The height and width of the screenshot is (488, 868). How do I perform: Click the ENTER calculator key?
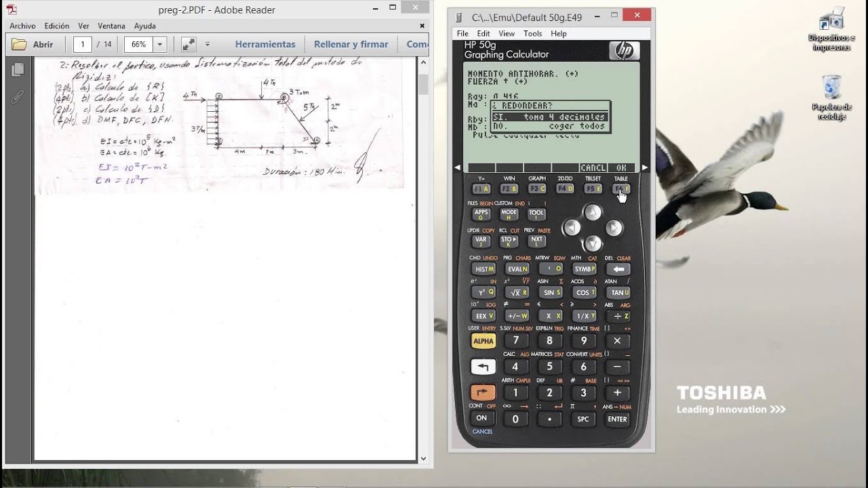(x=618, y=419)
